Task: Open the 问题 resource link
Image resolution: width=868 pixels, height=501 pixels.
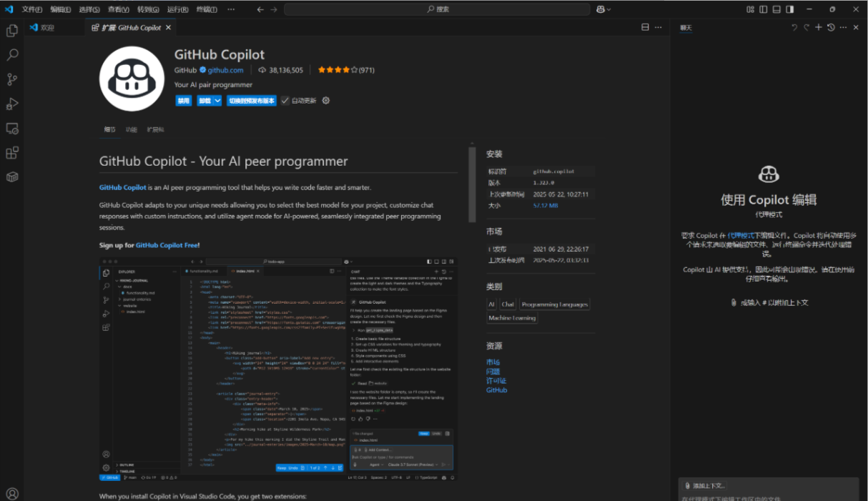Action: [x=493, y=372]
